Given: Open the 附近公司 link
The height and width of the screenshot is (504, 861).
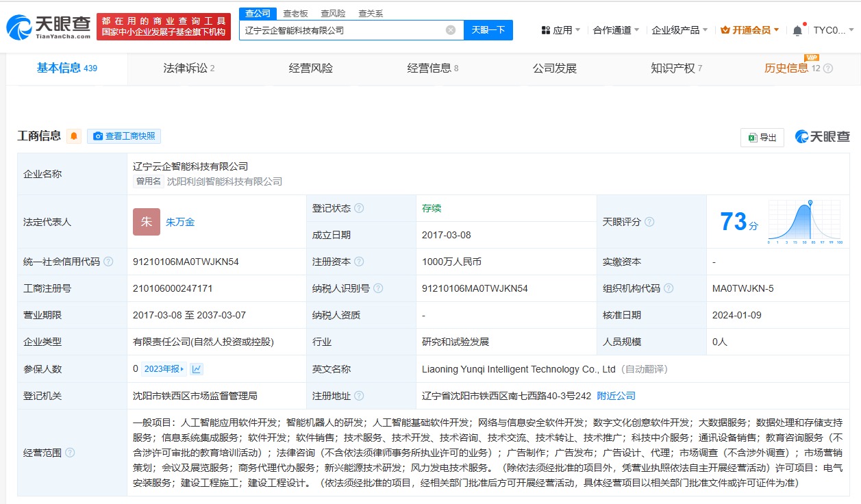Looking at the screenshot, I should tap(616, 396).
